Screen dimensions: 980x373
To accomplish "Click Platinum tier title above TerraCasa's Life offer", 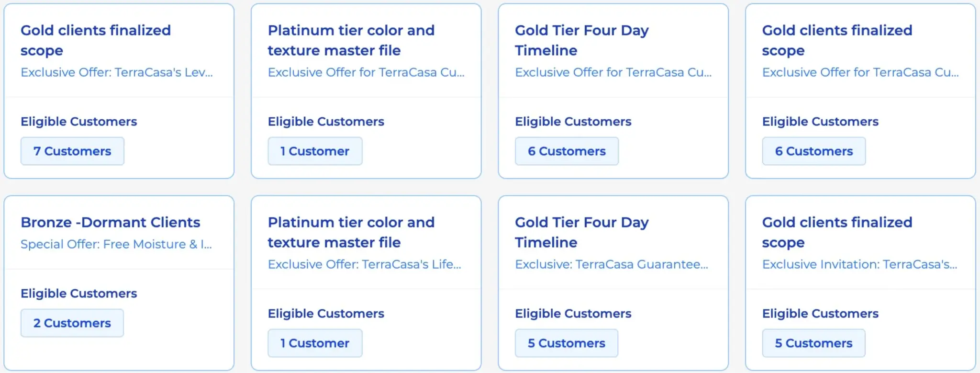I will (351, 232).
